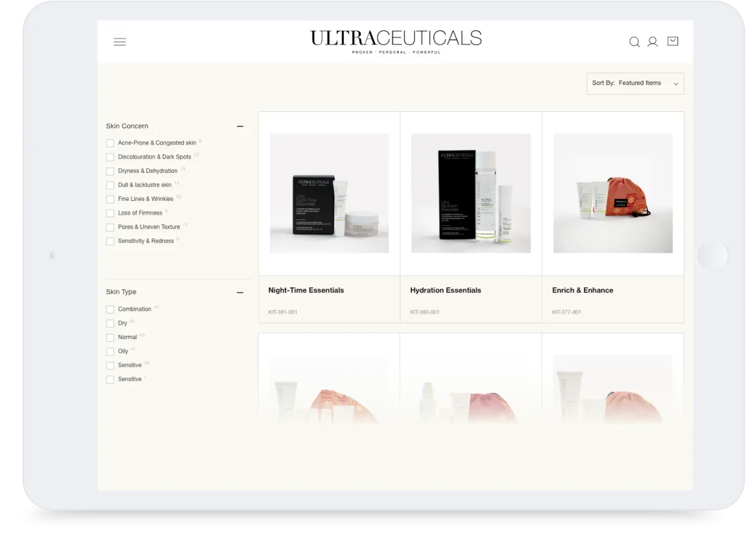Check Fine Lines & Wrinkles filter

point(111,199)
